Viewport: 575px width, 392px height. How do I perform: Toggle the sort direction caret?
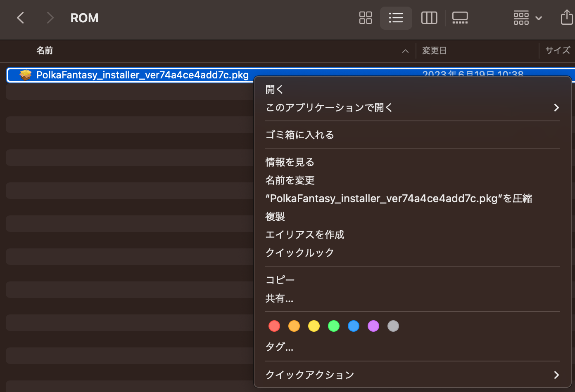point(405,51)
